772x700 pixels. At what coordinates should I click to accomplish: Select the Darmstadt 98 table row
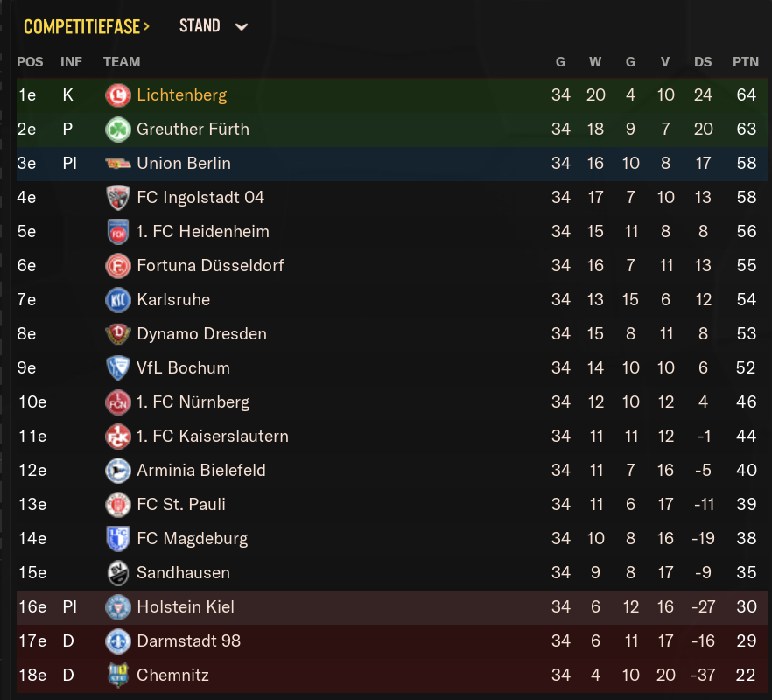[392, 640]
